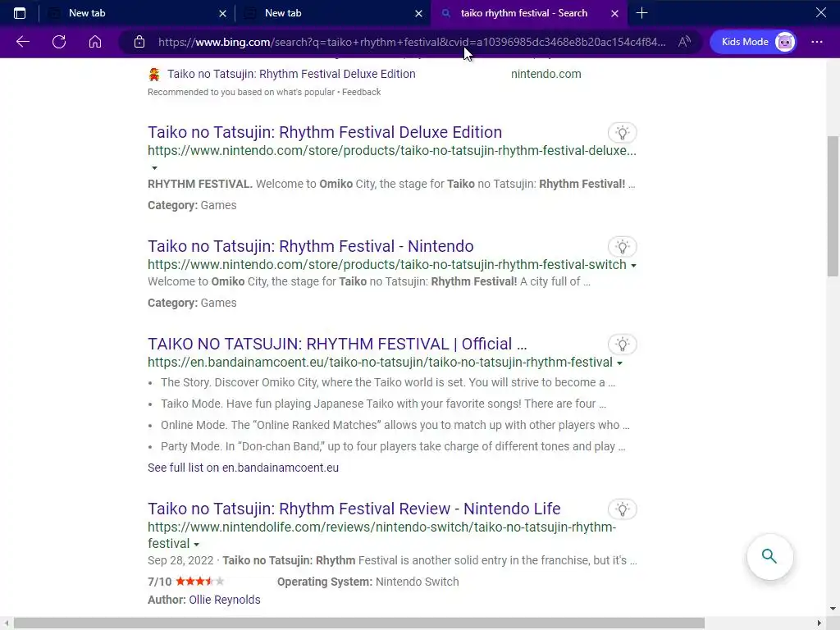Click the 7/10 star rating
The image size is (840, 630).
186,582
